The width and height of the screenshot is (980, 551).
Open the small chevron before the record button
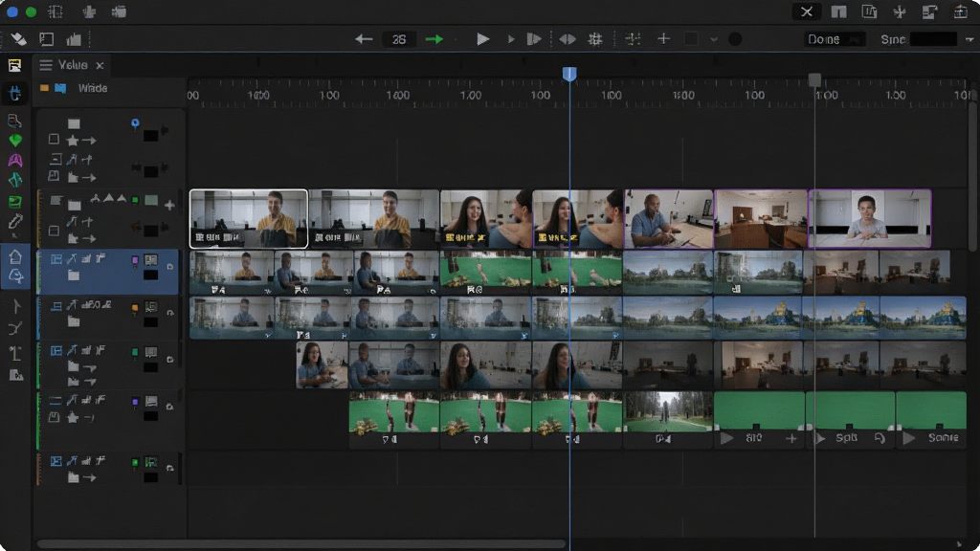click(x=714, y=39)
